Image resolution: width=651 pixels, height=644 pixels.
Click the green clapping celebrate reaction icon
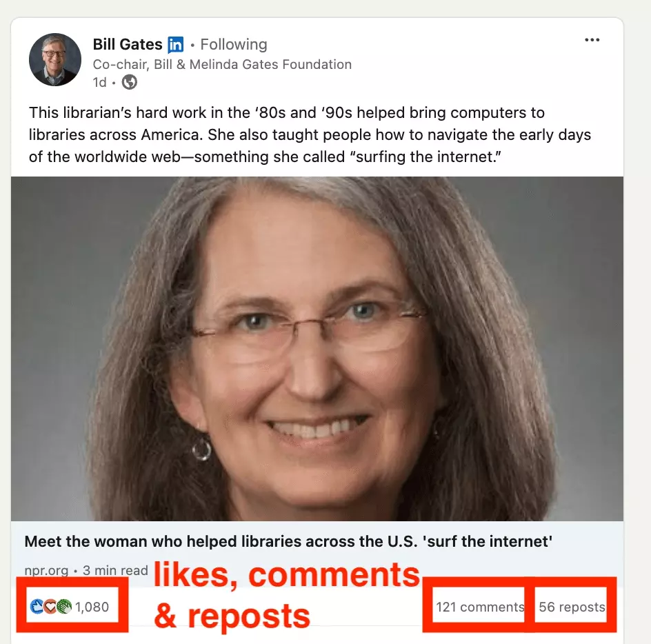click(63, 607)
